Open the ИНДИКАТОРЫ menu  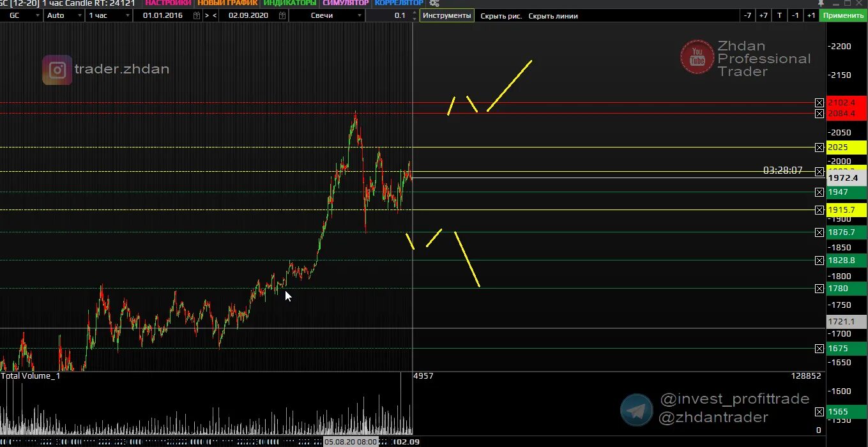[290, 3]
